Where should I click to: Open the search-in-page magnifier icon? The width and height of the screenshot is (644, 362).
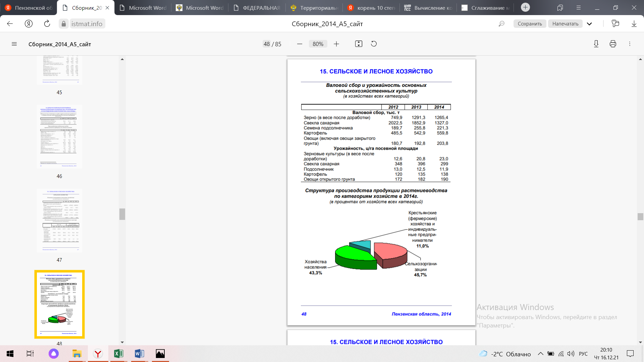point(501,24)
